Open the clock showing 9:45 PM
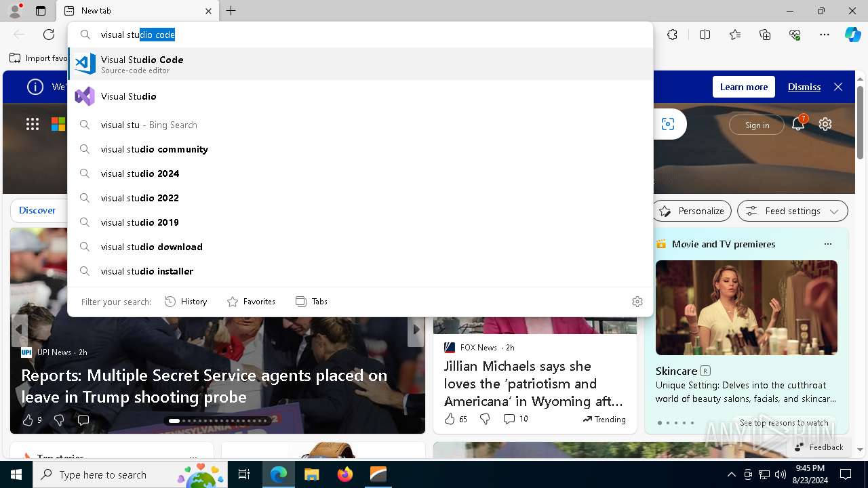The image size is (868, 488). tap(810, 474)
